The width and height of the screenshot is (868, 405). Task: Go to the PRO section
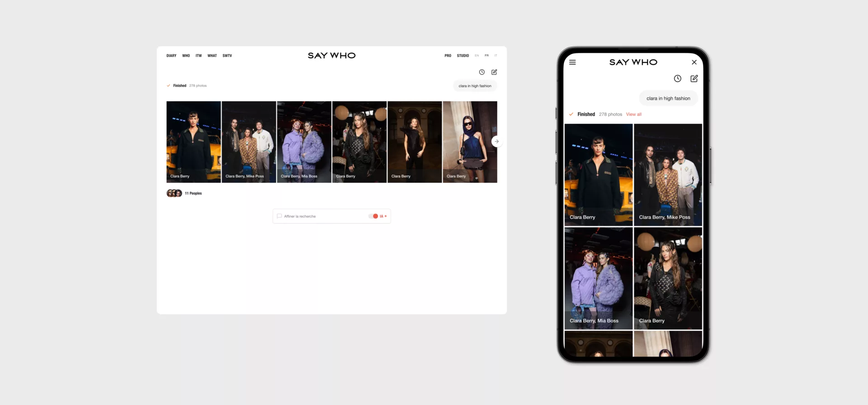(448, 56)
